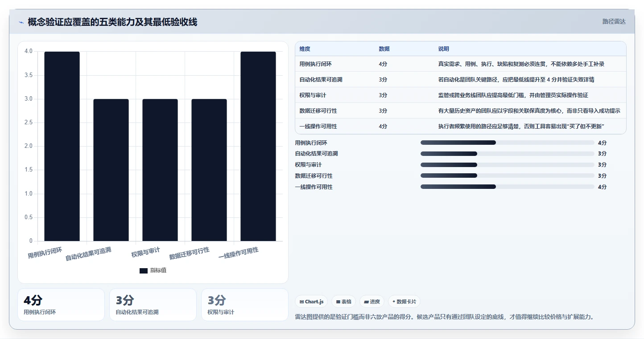Screen dimensions: 644x339
Task: Click the 4.0 y-axis tick label
Action: (29, 51)
